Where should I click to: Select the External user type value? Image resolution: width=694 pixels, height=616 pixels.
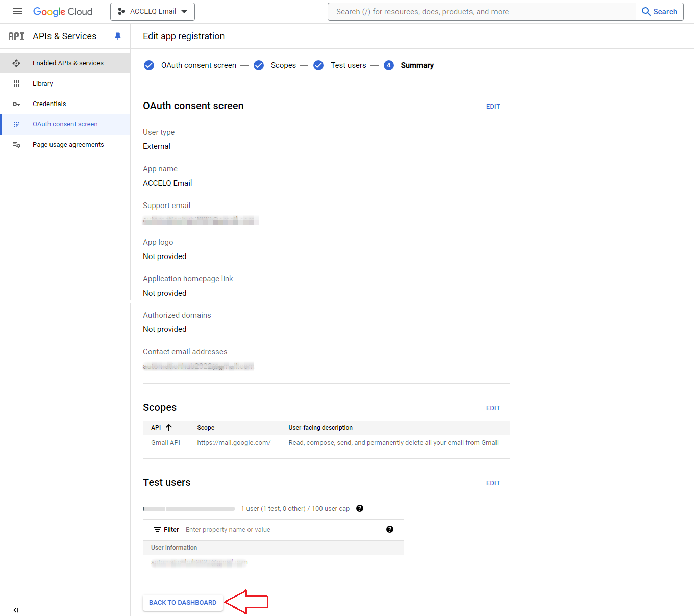tap(157, 146)
